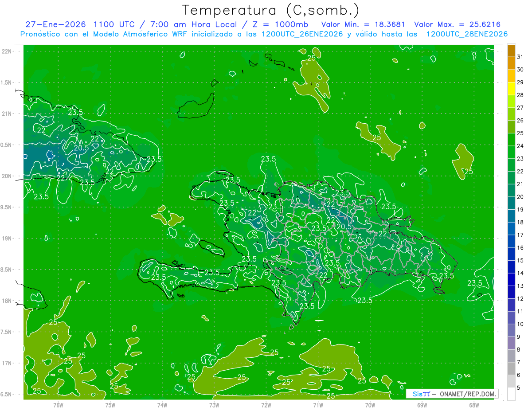Pick the lime swatch between 27 and 28
Viewport: 532px width, 411px height.
coord(511,102)
